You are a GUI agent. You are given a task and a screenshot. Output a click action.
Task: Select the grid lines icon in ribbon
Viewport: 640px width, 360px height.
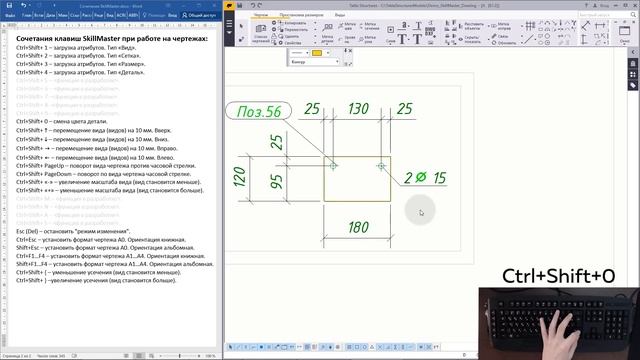[530, 26]
